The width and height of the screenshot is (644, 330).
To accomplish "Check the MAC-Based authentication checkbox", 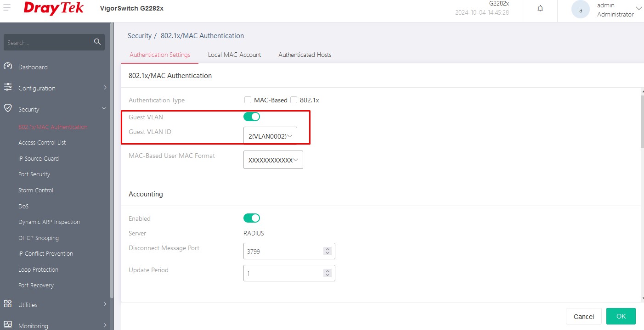I will click(x=248, y=100).
